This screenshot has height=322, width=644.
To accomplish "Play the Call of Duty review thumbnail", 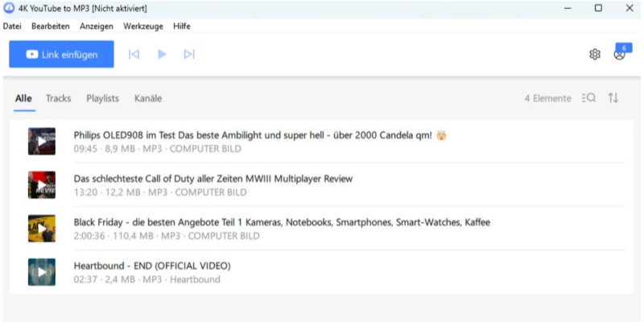I will pyautogui.click(x=42, y=185).
